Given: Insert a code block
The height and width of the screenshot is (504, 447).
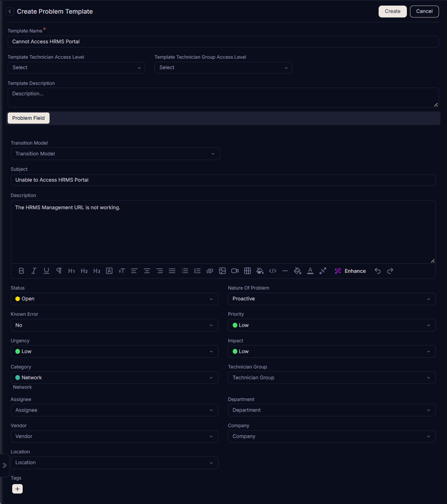Looking at the screenshot, I should click(273, 271).
